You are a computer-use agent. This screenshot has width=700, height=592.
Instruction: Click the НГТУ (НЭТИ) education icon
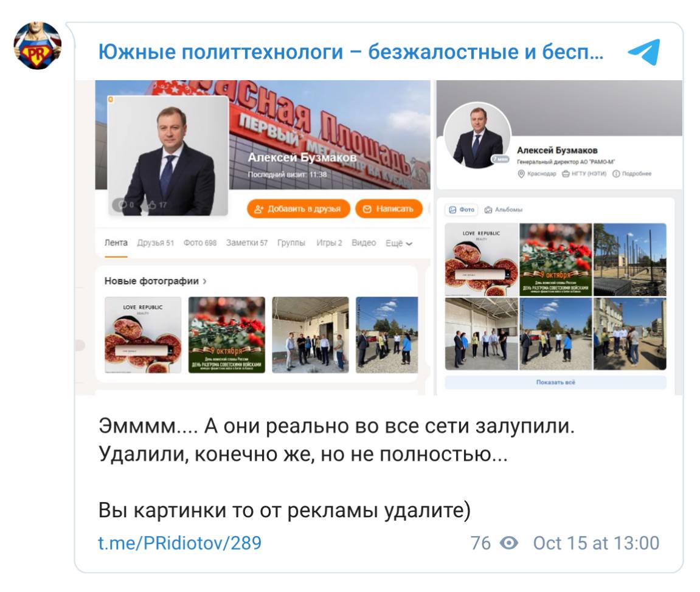coord(566,174)
